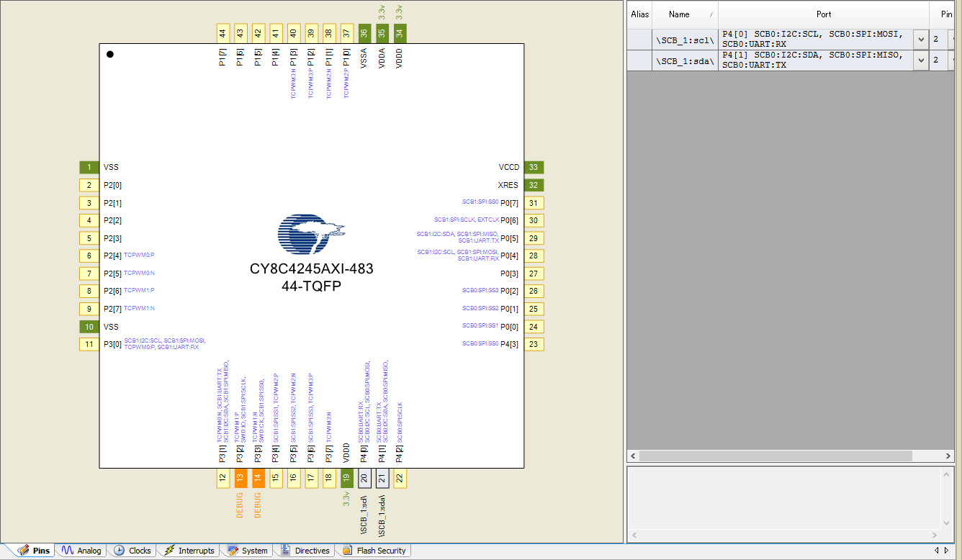Select debug pin 13
The width and height of the screenshot is (962, 560).
point(240,478)
